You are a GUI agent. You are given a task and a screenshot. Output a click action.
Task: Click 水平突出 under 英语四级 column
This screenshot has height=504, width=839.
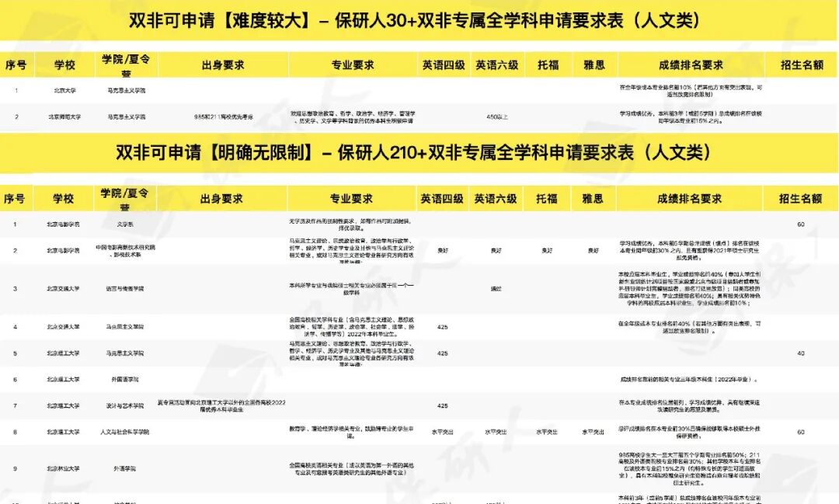tap(443, 432)
